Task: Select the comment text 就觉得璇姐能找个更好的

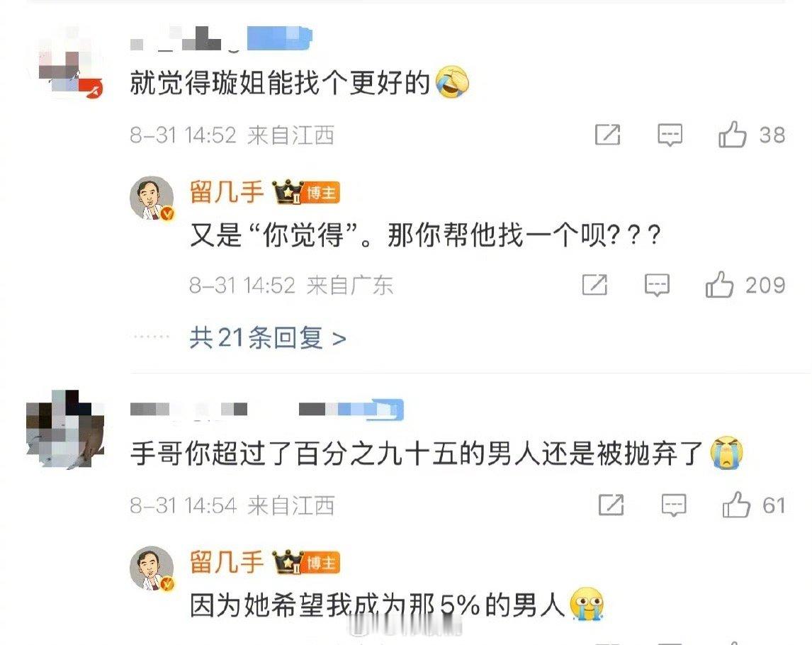Action: 280,83
